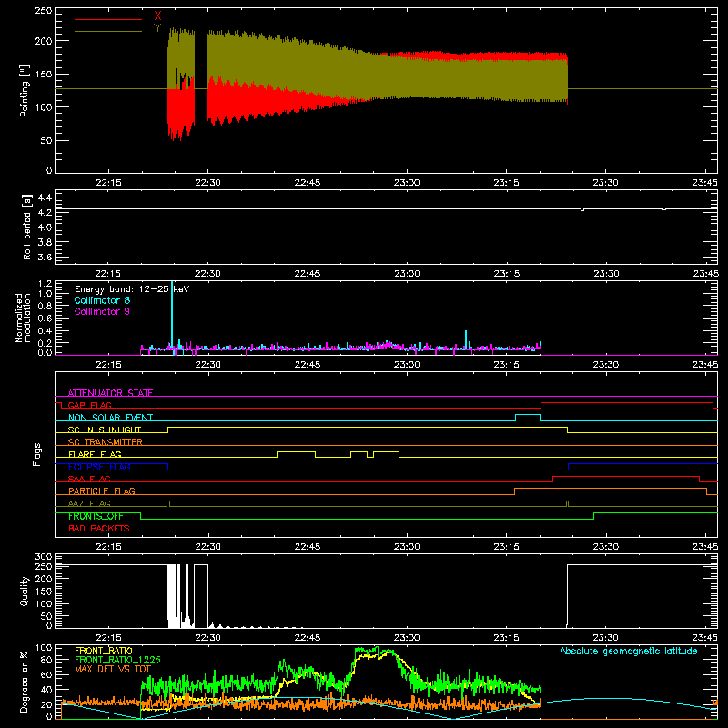Click the 4.2 tick label on Roll period axis
Screen dimensions: 728x728
pos(44,213)
